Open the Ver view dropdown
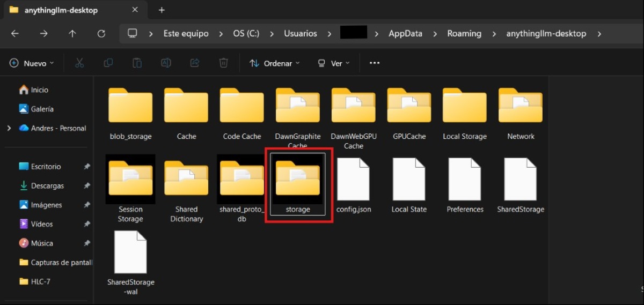The image size is (644, 305). point(333,63)
